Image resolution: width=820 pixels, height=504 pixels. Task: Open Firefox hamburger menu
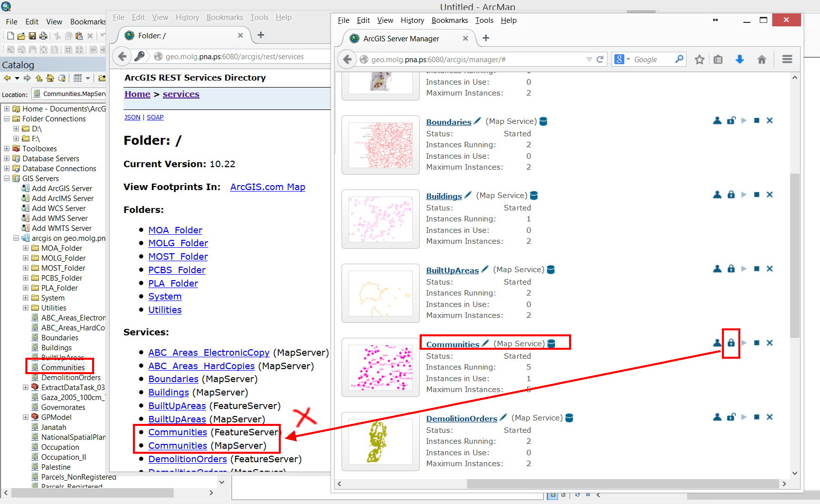click(x=787, y=59)
